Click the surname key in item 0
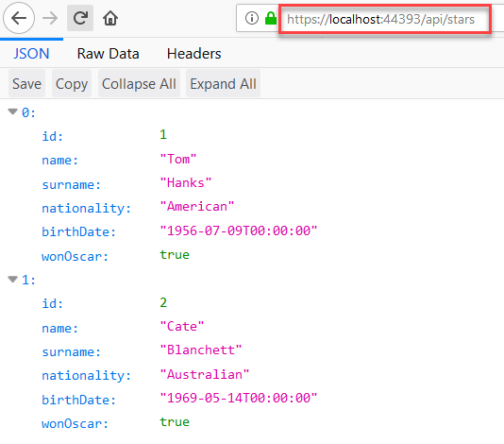This screenshot has height=444, width=504. click(72, 184)
